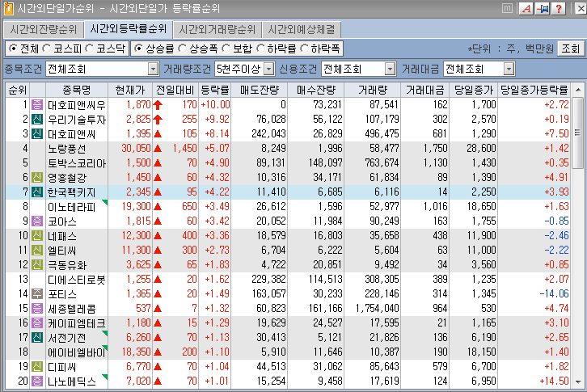Click the 증 badge next to 대호피앤씨우
Screen dimensions: 587x392
37,105
